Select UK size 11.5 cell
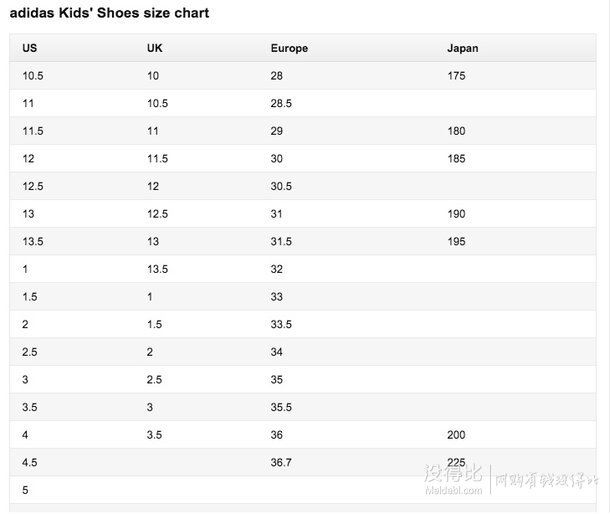This screenshot has height=514, width=610. tap(158, 159)
